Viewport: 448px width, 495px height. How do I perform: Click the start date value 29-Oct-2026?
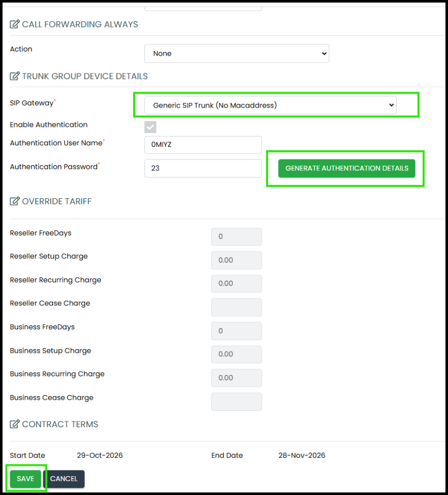100,455
